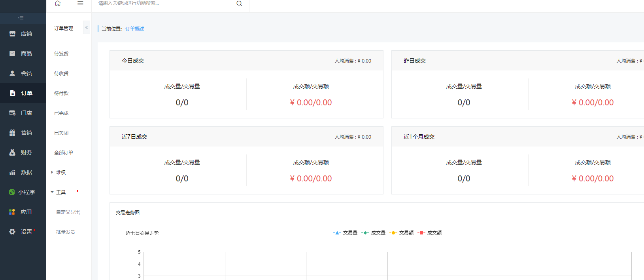Click the 订单概述 breadcrumb link
Viewport: 644px width, 280px height.
(x=135, y=29)
